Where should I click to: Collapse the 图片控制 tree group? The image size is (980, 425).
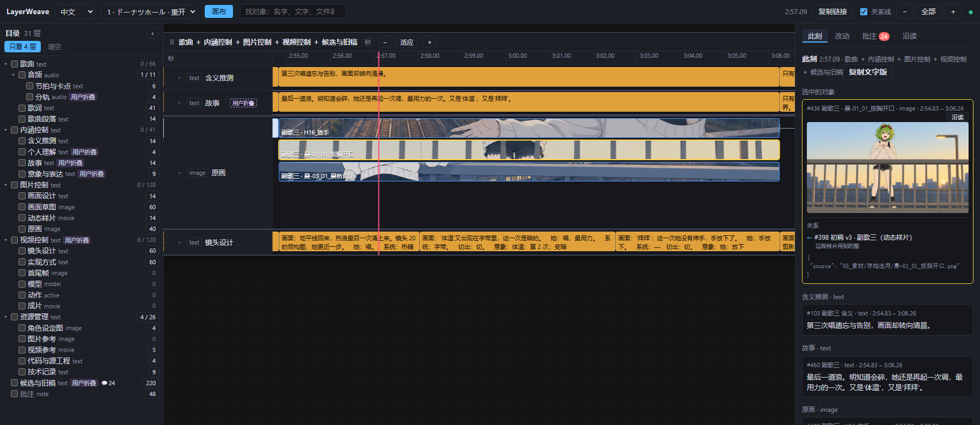[6, 185]
